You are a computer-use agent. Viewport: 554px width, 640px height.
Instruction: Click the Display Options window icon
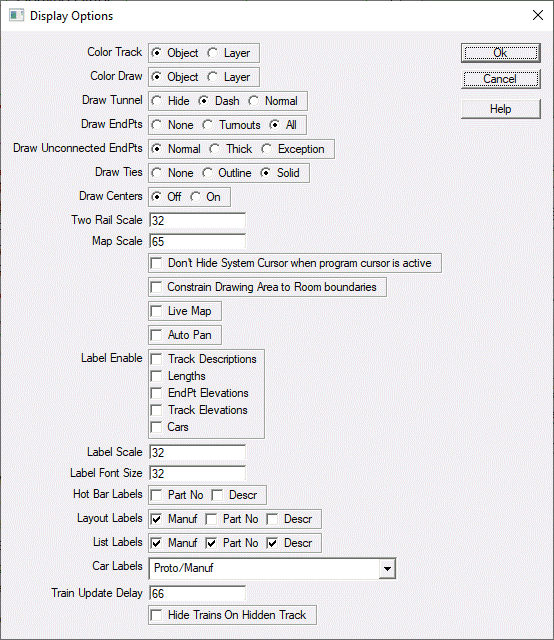[16, 16]
